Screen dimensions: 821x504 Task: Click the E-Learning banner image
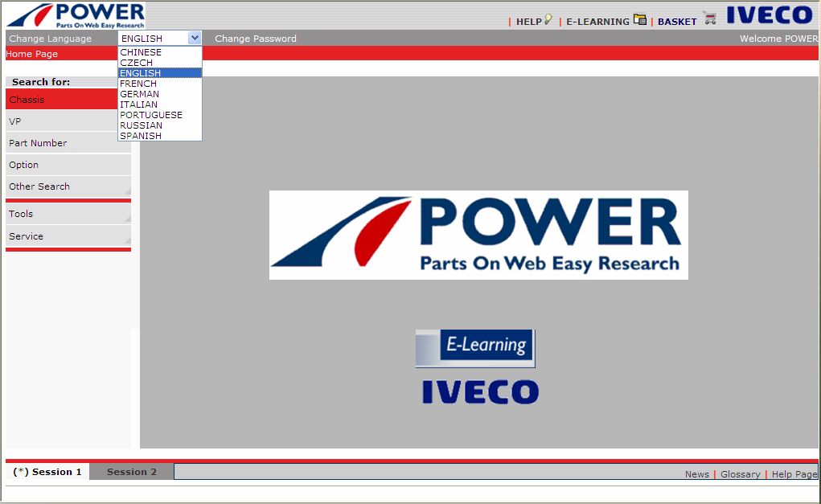pyautogui.click(x=475, y=348)
